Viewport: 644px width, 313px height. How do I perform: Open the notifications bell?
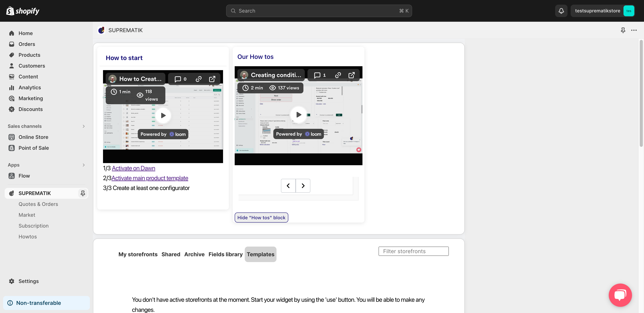[x=561, y=11]
